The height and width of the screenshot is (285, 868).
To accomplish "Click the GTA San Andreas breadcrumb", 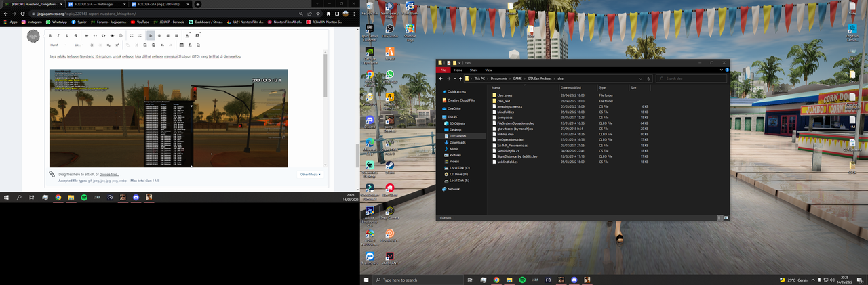I will (x=540, y=79).
